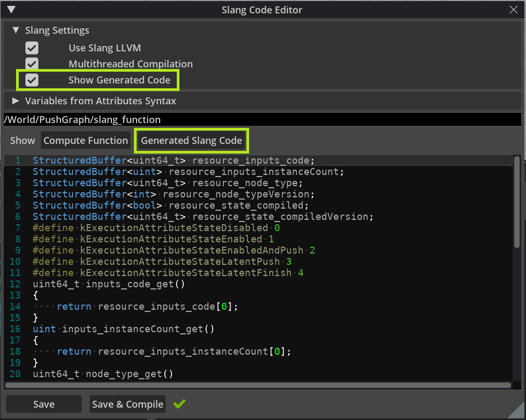Disable the Use Slang LLVM checkbox
The width and height of the screenshot is (526, 420).
tap(32, 48)
